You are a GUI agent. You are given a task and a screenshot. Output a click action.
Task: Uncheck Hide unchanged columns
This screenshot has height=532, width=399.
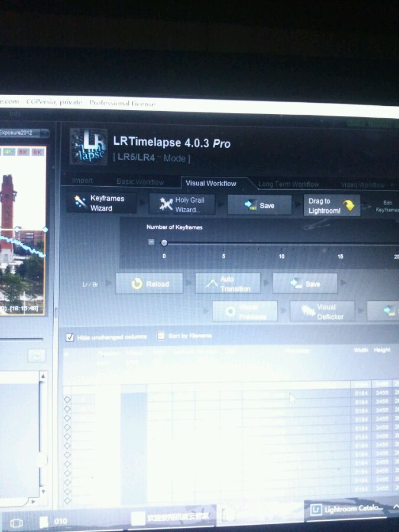[x=70, y=338]
